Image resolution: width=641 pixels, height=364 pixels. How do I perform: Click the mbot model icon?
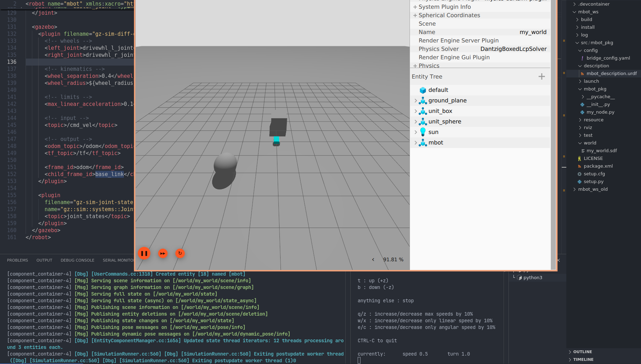click(423, 143)
